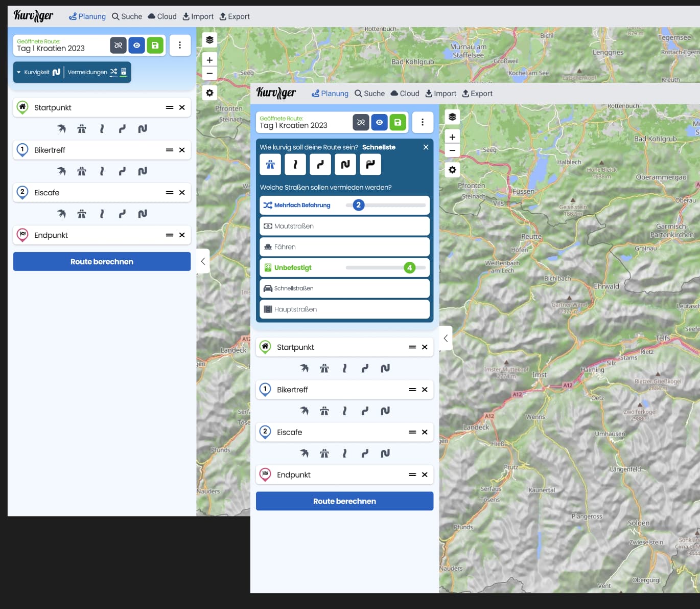
Task: Click the crossed-link icon beside the background route name
Action: [118, 46]
